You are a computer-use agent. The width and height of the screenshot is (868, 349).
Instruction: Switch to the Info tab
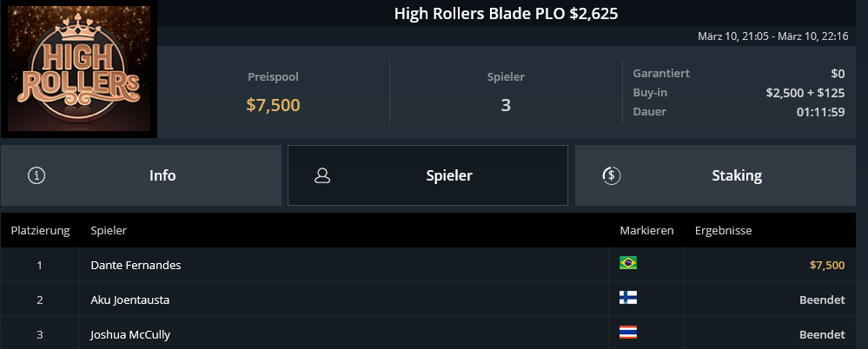pos(141,175)
